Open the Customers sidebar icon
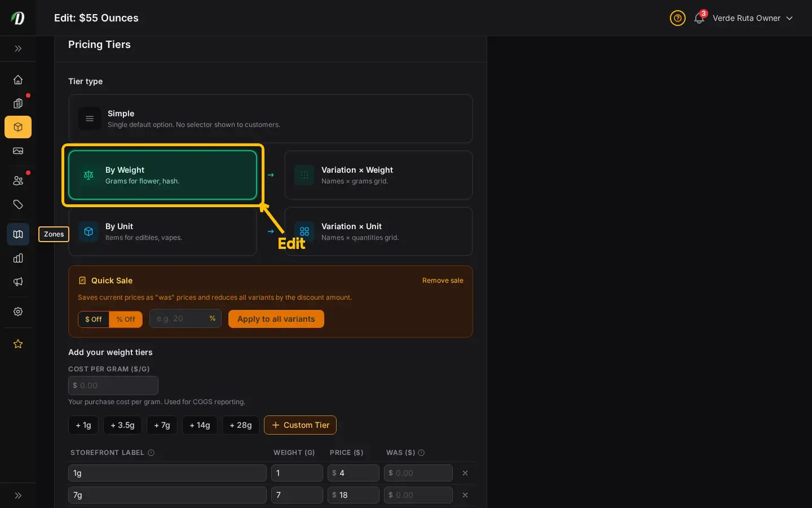This screenshot has height=508, width=812. pos(18,181)
